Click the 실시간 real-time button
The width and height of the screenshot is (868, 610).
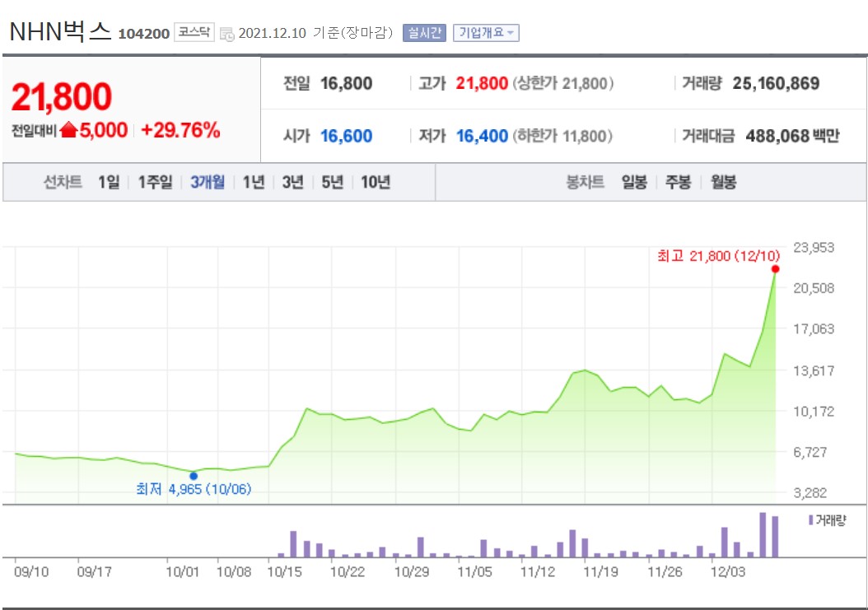coord(424,33)
